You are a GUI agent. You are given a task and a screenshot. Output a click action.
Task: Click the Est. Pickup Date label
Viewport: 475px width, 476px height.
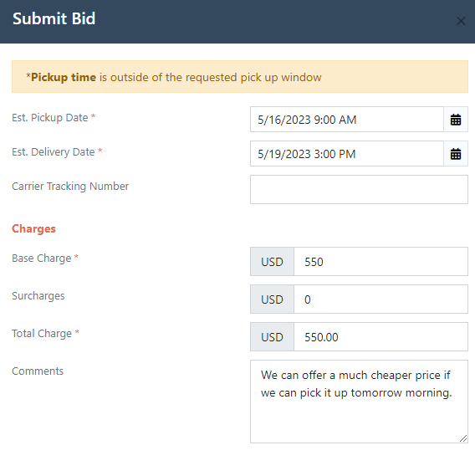(54, 117)
